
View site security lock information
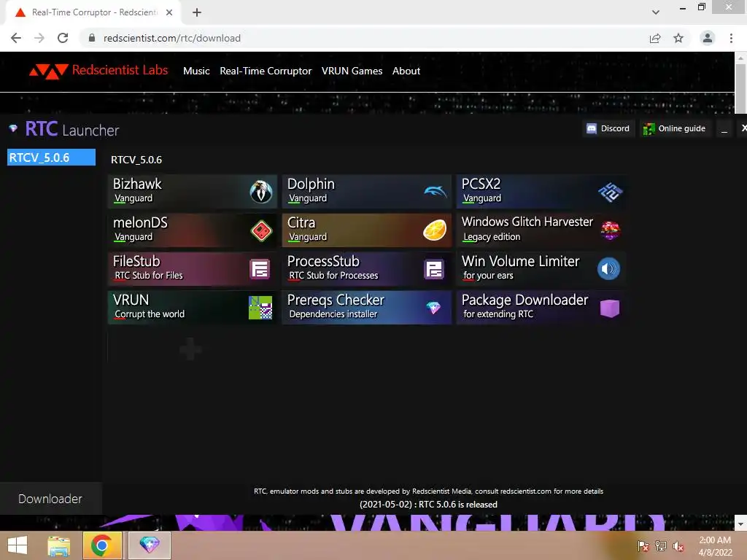click(x=92, y=38)
